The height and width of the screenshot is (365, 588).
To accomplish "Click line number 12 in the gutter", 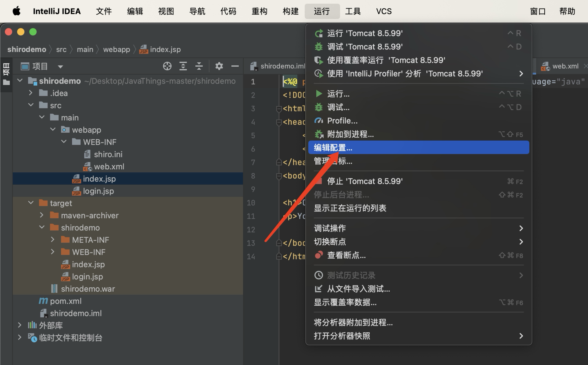I will click(251, 230).
